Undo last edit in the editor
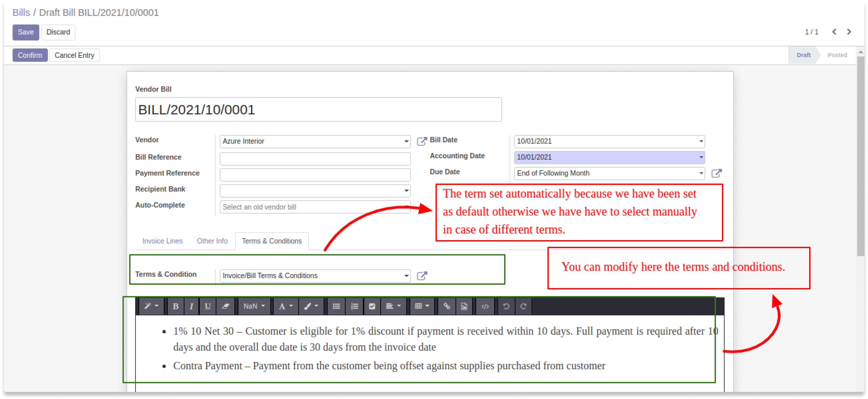This screenshot has height=399, width=868. [x=506, y=306]
